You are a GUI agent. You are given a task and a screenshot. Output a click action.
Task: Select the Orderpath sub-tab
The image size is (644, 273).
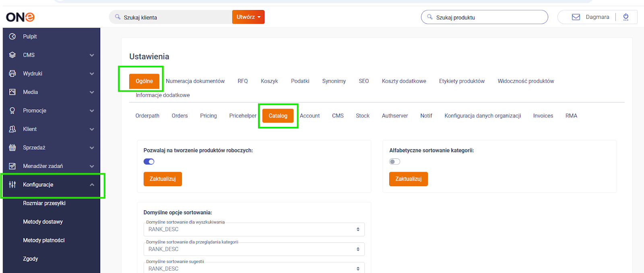(147, 116)
